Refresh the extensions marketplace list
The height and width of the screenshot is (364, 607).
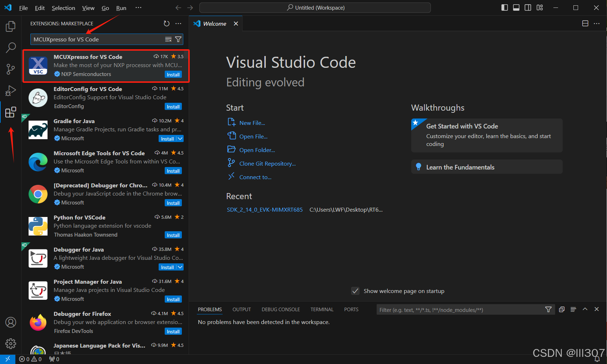(166, 24)
